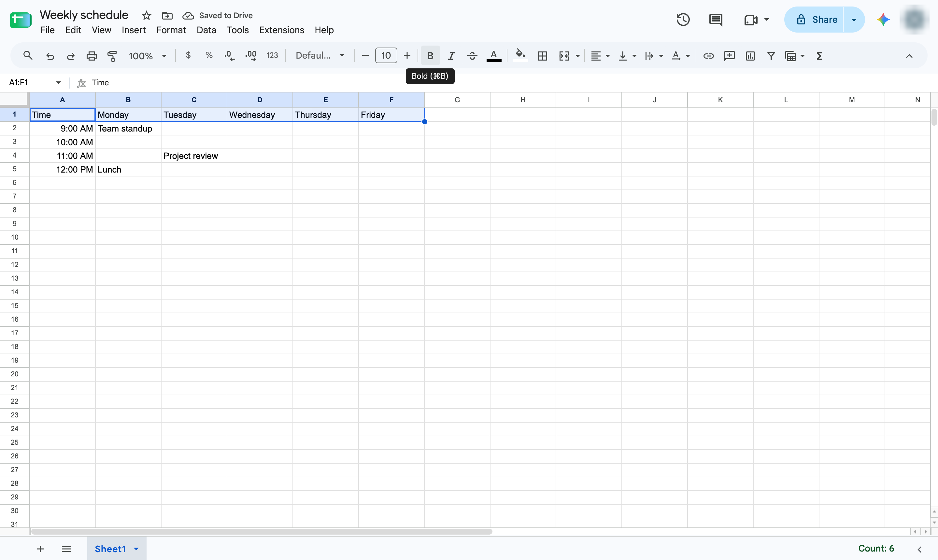Open the Functions sigma icon
This screenshot has width=938, height=560.
click(819, 56)
